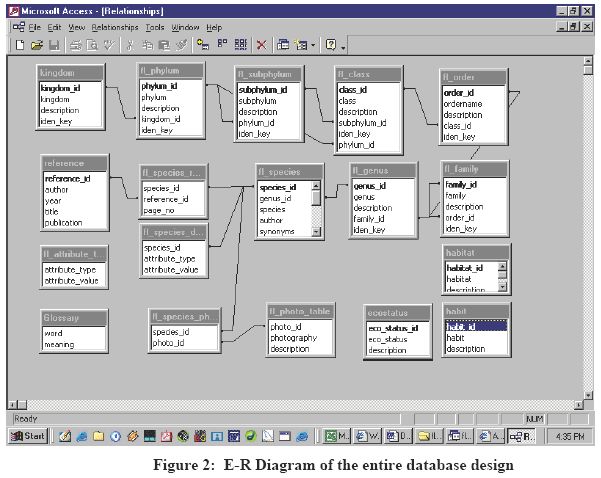Click the Windows Start button

pyautogui.click(x=28, y=436)
